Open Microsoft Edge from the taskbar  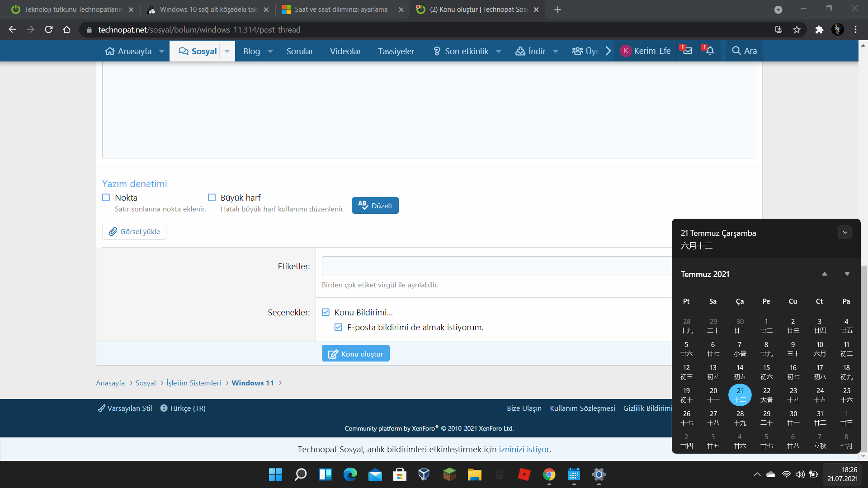point(350,474)
